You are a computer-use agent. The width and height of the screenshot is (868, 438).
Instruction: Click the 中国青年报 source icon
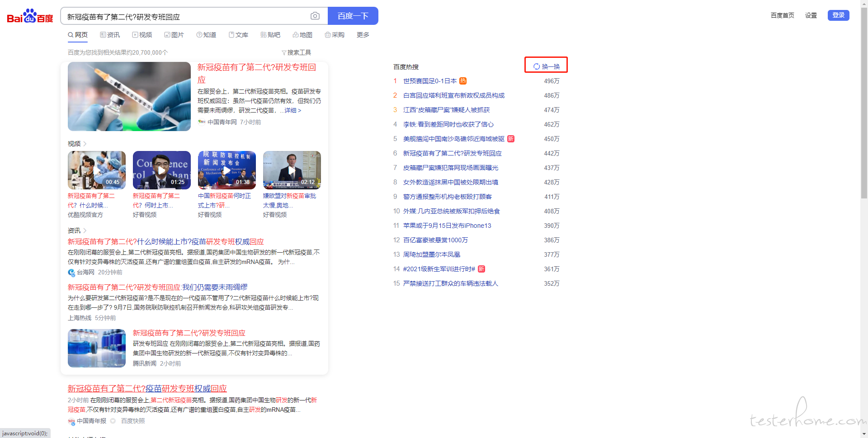(71, 421)
